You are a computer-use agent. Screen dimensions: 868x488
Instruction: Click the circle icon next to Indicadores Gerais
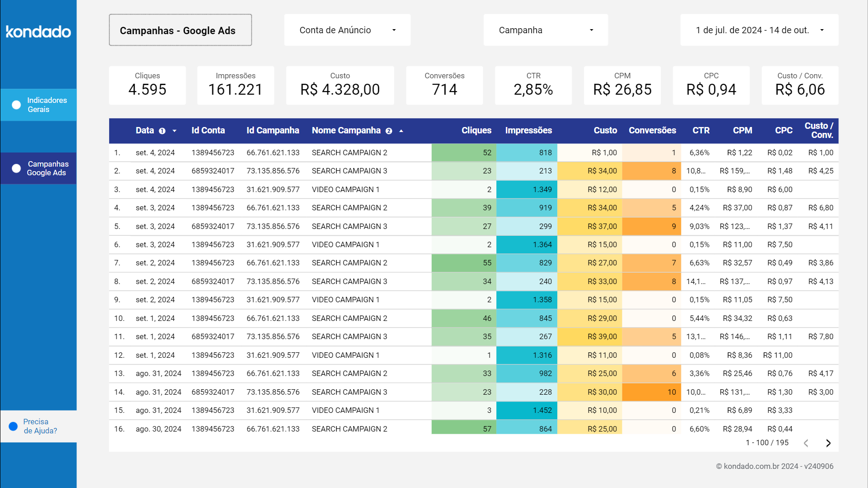pyautogui.click(x=16, y=105)
